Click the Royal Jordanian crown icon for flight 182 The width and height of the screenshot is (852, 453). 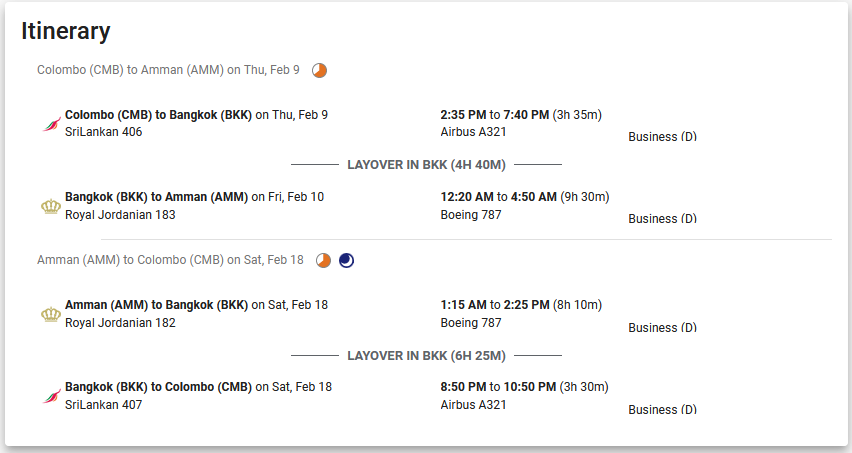[x=51, y=314]
